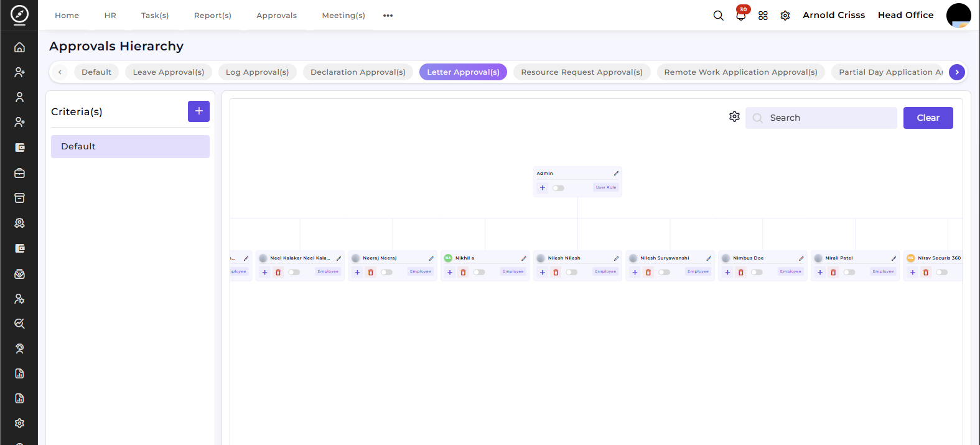Open the global search magnifier icon
Viewport: 980px width, 445px height.
pos(718,16)
